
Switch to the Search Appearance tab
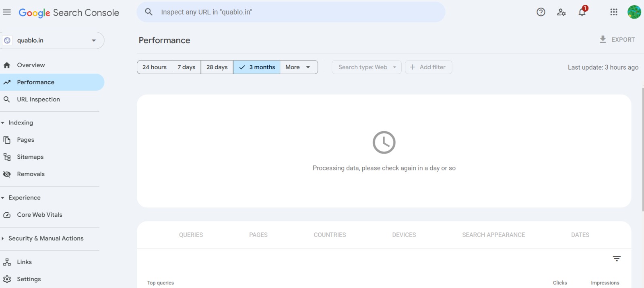point(493,235)
